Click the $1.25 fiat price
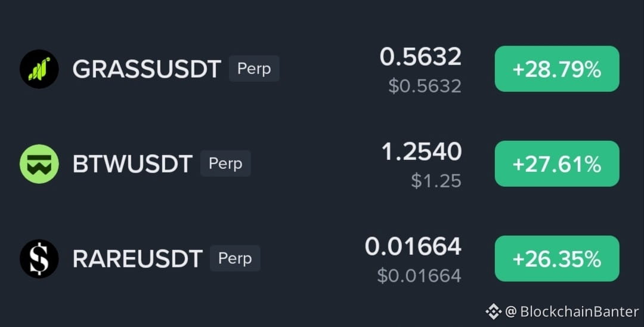 point(436,181)
